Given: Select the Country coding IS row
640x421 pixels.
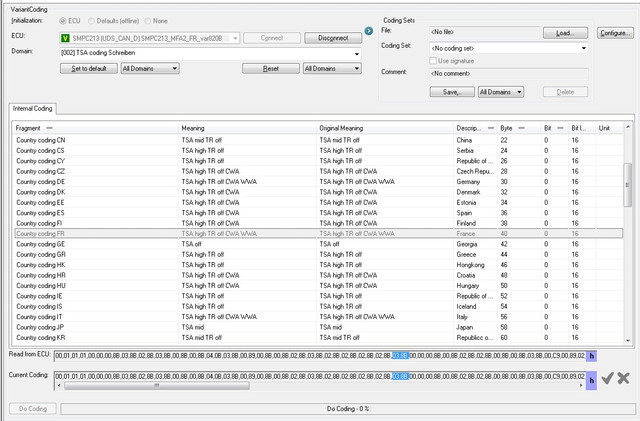Looking at the screenshot, I should [x=318, y=307].
